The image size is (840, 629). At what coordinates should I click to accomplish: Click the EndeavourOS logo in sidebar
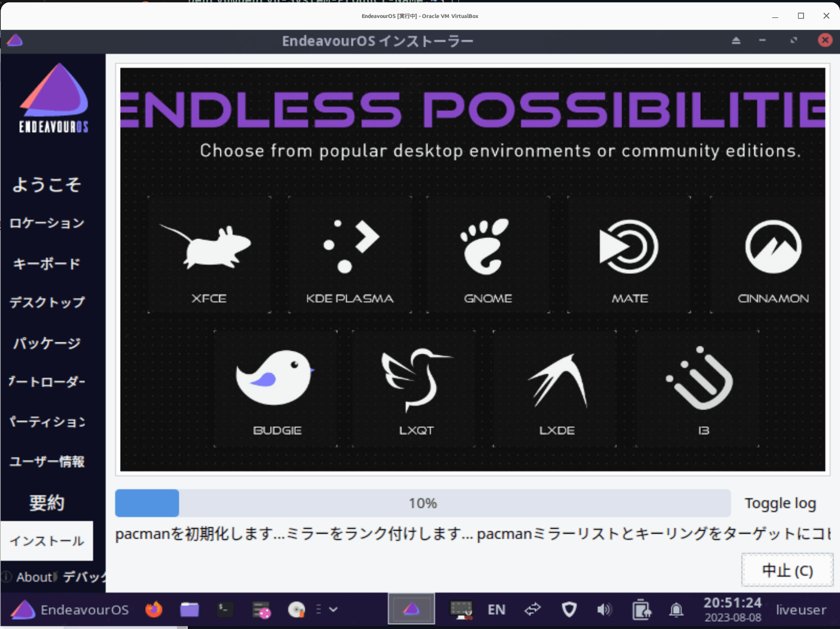coord(53,98)
